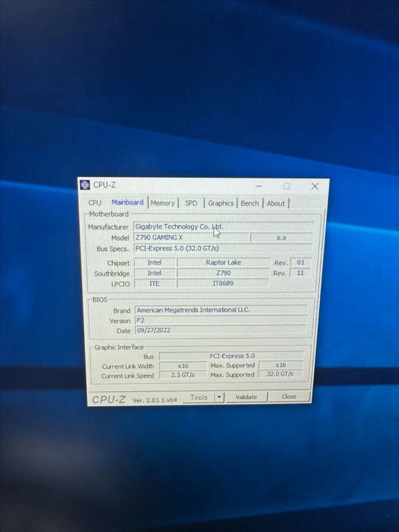Image resolution: width=399 pixels, height=532 pixels.
Task: Open the About tab
Action: [x=276, y=203]
